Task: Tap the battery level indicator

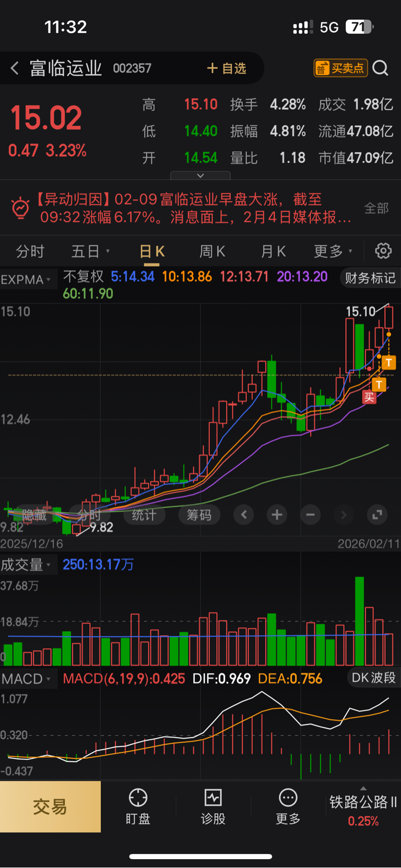Action: [359, 27]
